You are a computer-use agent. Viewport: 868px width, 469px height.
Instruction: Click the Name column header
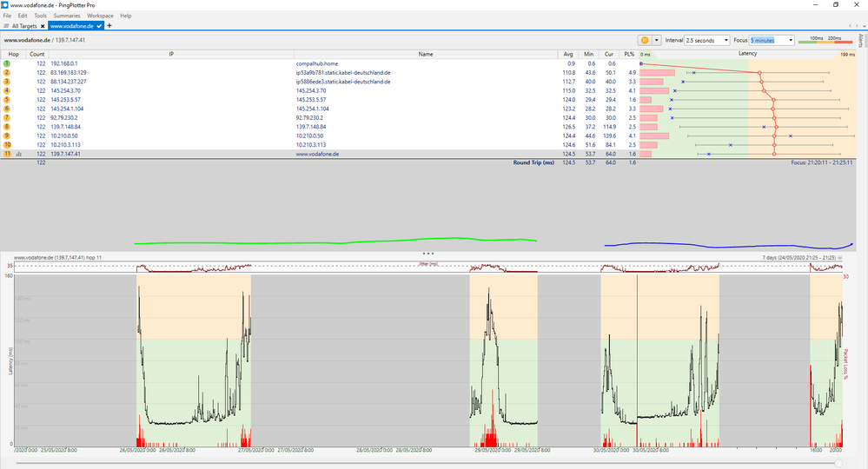coord(426,54)
